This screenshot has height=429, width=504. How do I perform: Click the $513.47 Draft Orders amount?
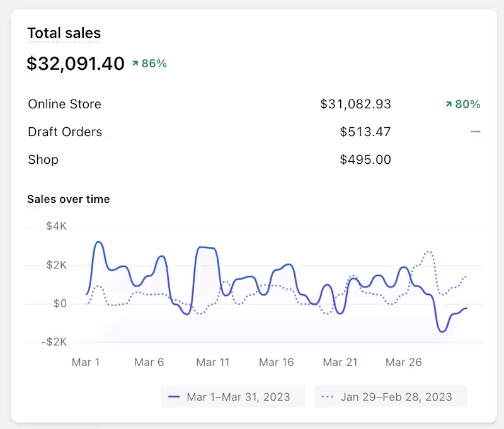coord(365,132)
